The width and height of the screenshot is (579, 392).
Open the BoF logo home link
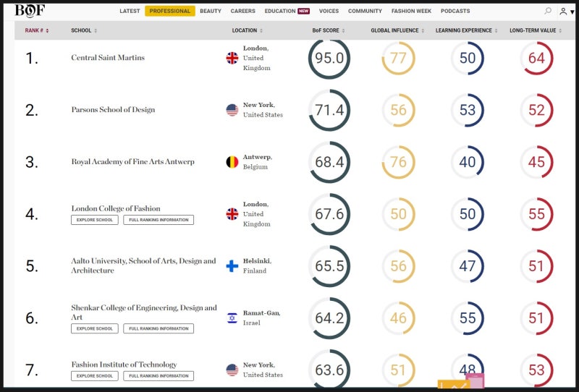pyautogui.click(x=30, y=10)
